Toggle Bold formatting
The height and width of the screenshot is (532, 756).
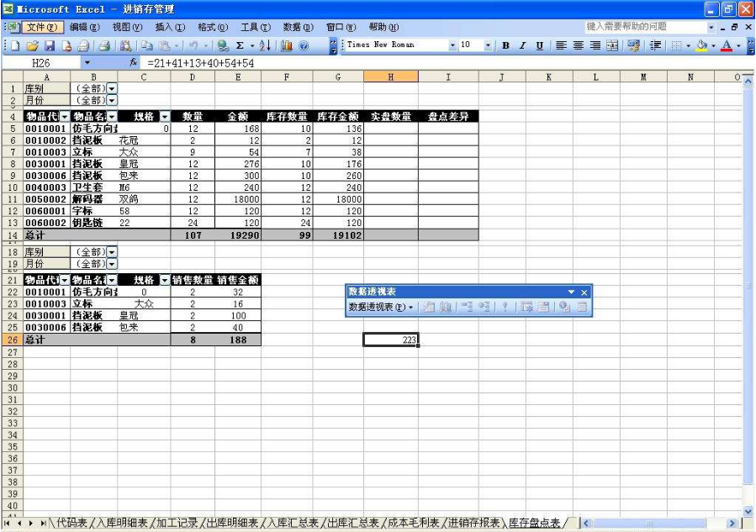(505, 45)
